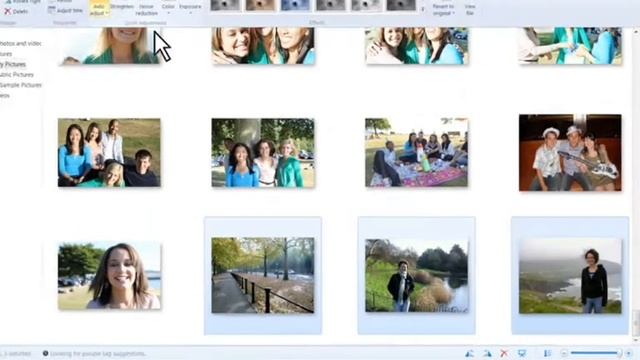This screenshot has width=640, height=360.
Task: Select My Pictures in the navigation pane
Action: [13, 64]
